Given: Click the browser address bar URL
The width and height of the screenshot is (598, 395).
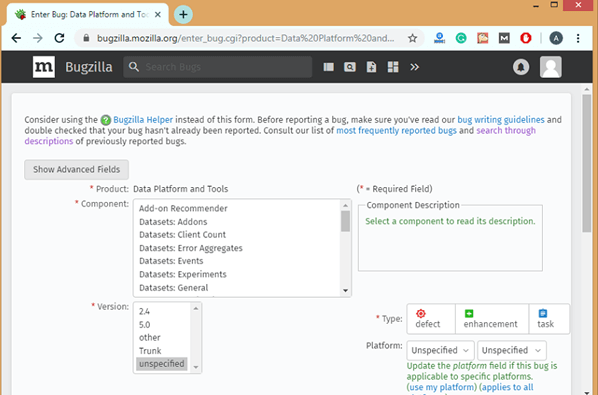Looking at the screenshot, I should [x=246, y=38].
